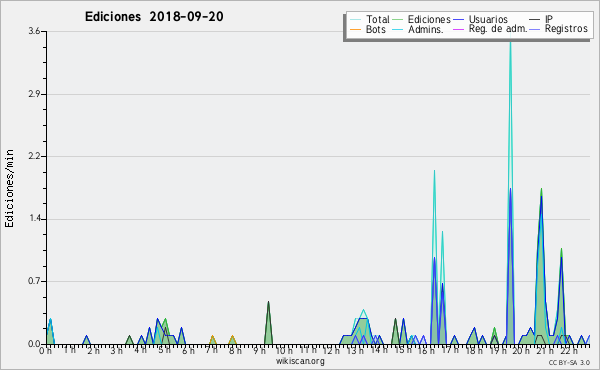The height and width of the screenshot is (370, 600).
Task: Click the '0 h' x-axis label
Action: (x=46, y=350)
